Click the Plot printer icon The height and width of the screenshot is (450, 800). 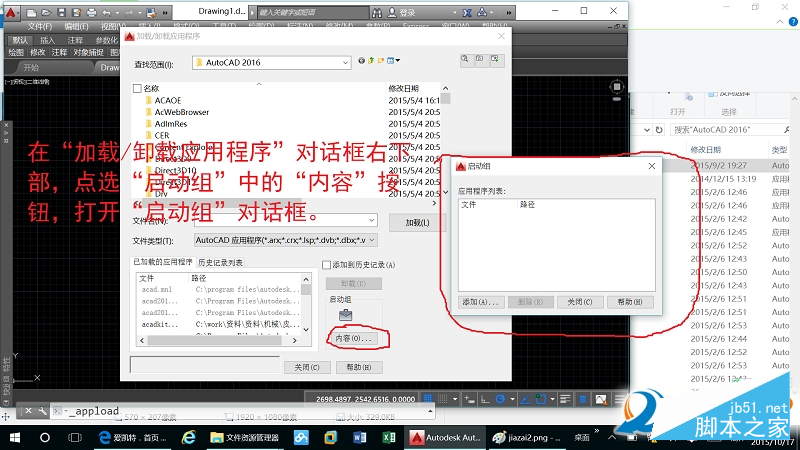pos(91,12)
